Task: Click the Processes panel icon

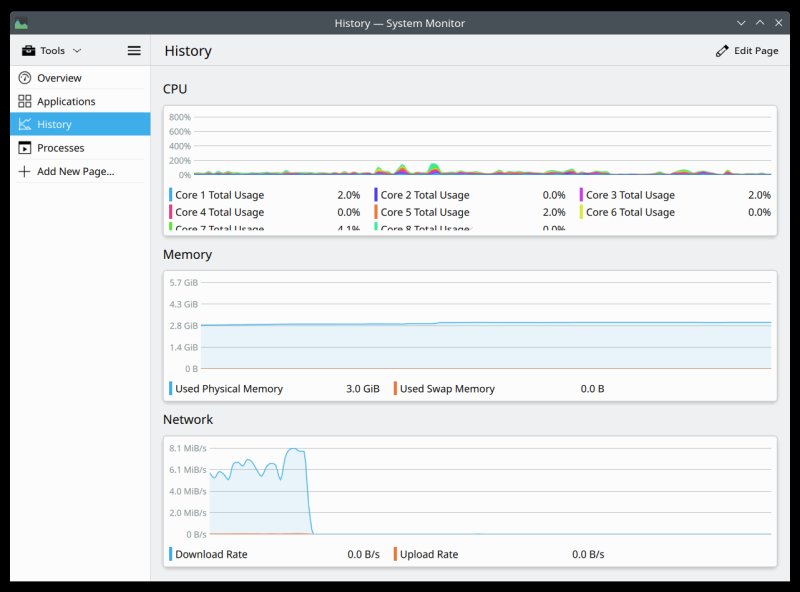Action: coord(25,147)
